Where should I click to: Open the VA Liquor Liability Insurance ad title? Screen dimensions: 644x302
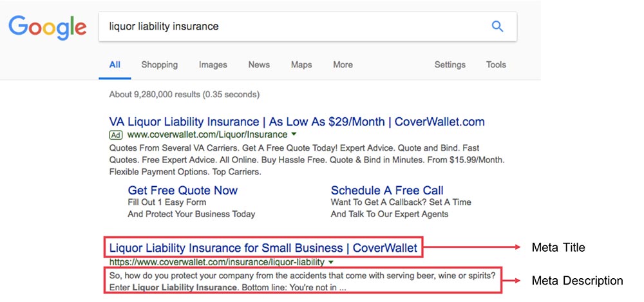(296, 122)
